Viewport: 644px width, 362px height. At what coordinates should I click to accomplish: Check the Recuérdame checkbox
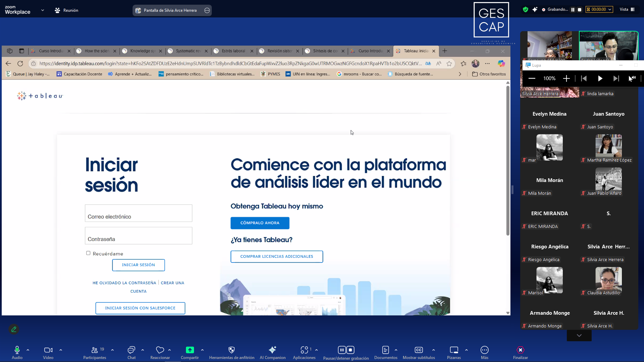point(88,253)
